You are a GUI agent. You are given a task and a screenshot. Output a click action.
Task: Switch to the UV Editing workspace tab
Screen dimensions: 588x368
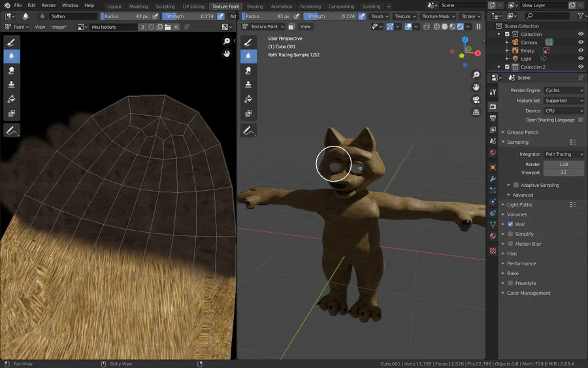[x=193, y=7]
